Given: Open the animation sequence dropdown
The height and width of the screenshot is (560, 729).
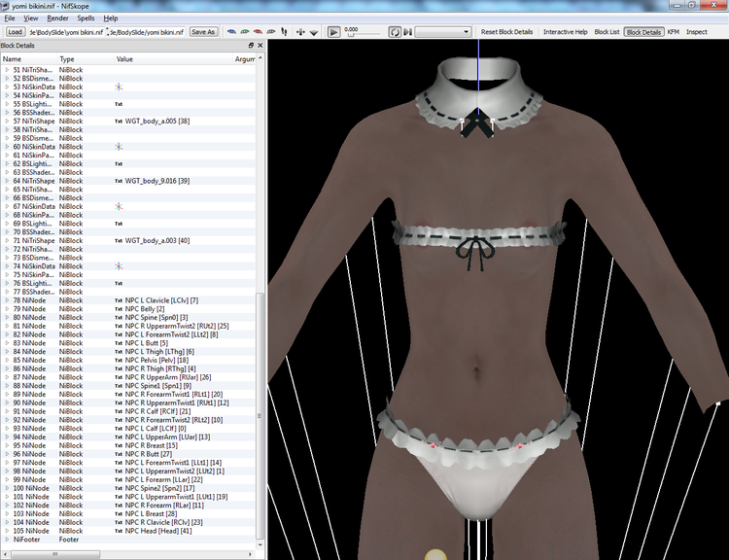Looking at the screenshot, I should 442,32.
